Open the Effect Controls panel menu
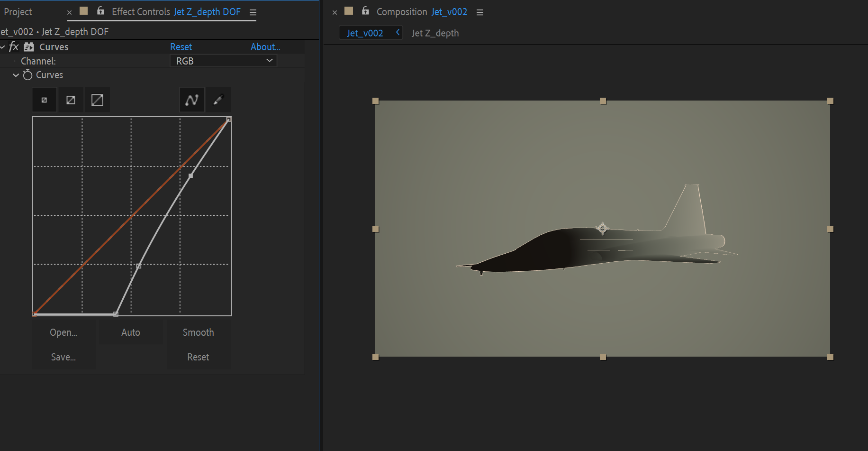 pyautogui.click(x=253, y=12)
